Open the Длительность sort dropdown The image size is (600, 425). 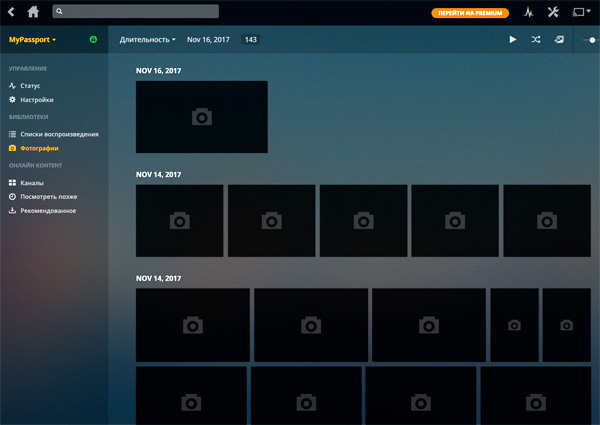pos(147,40)
